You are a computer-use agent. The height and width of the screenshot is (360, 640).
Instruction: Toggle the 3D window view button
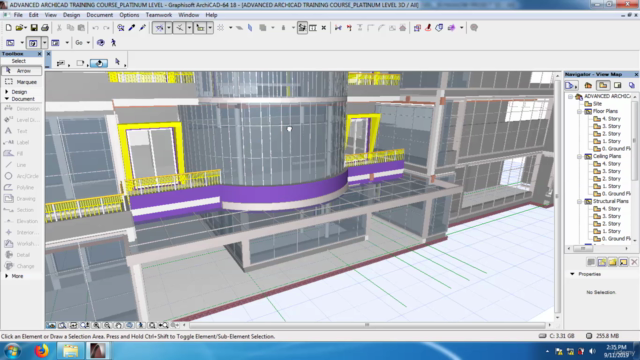pyautogui.click(x=33, y=42)
